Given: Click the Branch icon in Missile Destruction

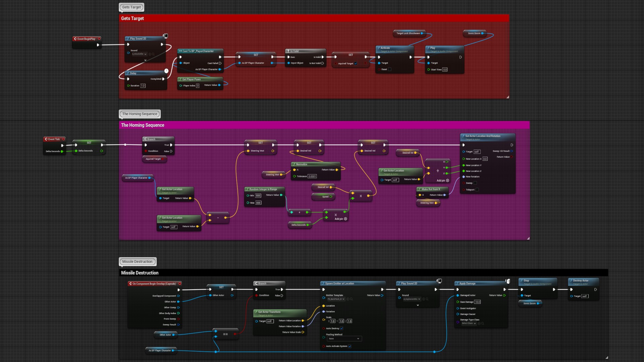Looking at the screenshot, I should (256, 284).
